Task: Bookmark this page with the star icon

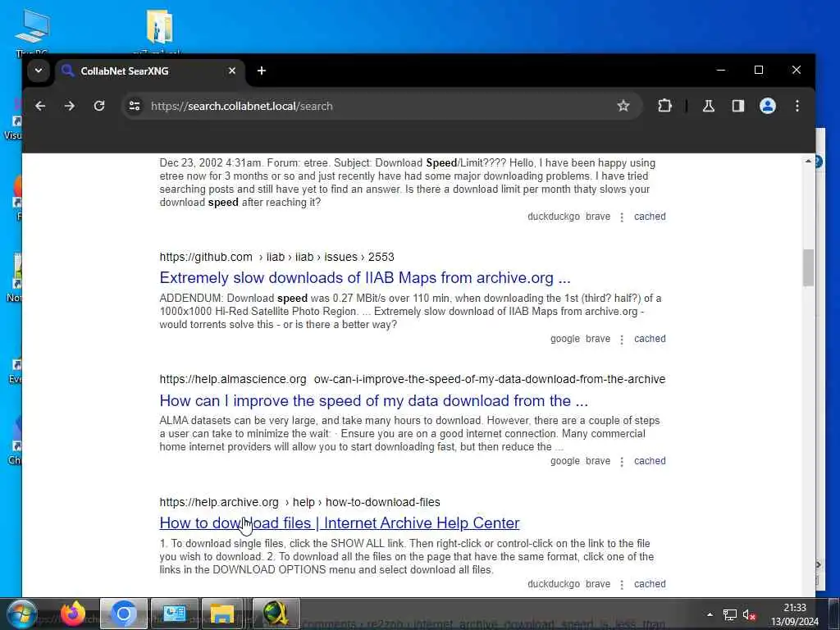Action: pos(623,106)
